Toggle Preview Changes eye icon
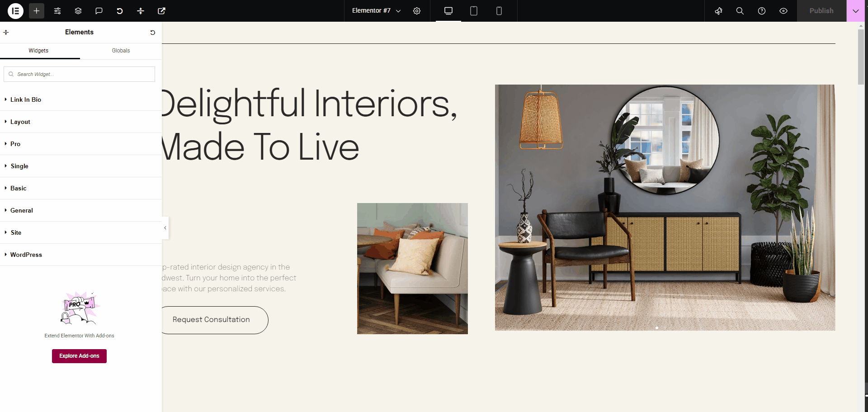 pyautogui.click(x=783, y=11)
